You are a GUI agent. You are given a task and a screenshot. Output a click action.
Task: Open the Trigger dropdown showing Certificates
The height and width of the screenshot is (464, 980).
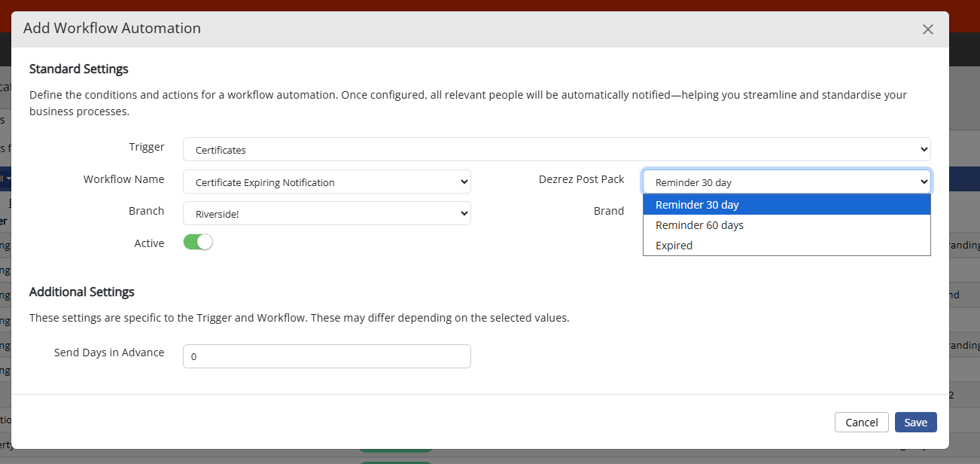click(x=557, y=148)
